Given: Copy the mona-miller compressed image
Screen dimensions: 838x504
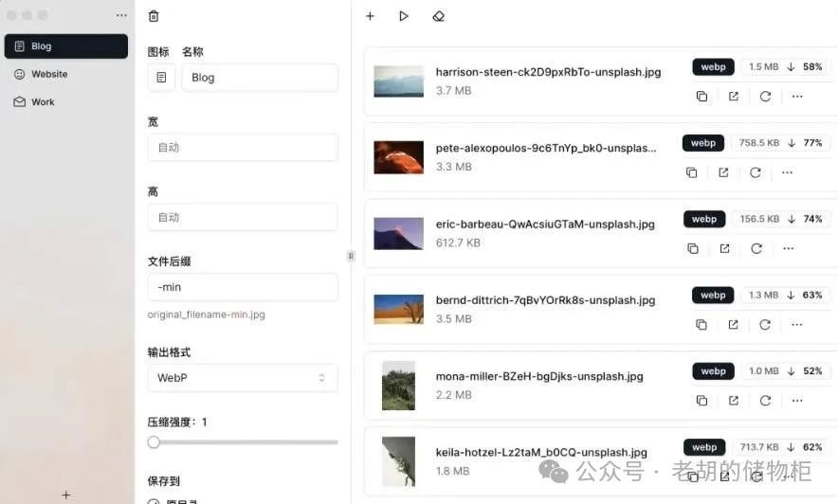Looking at the screenshot, I should pyautogui.click(x=701, y=401).
